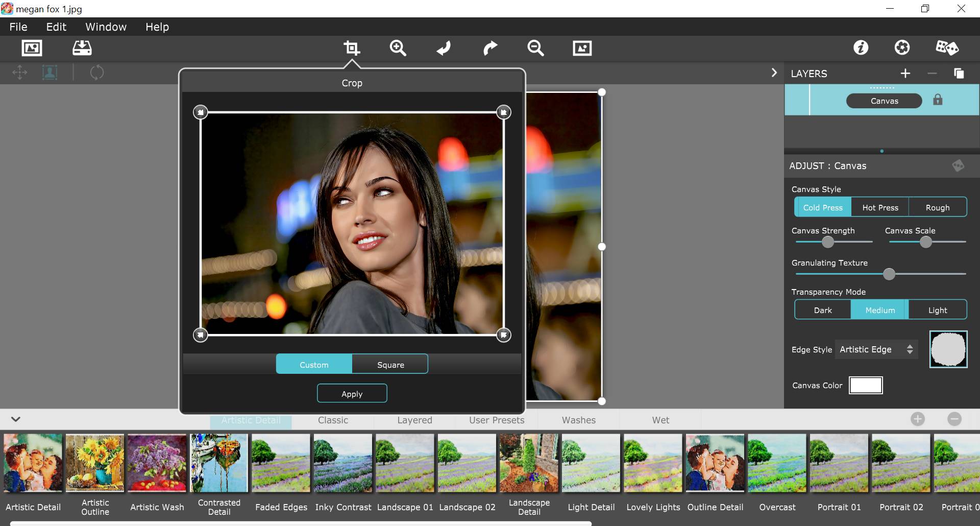Click the undo arrow icon
This screenshot has height=526, width=980.
[x=444, y=48]
